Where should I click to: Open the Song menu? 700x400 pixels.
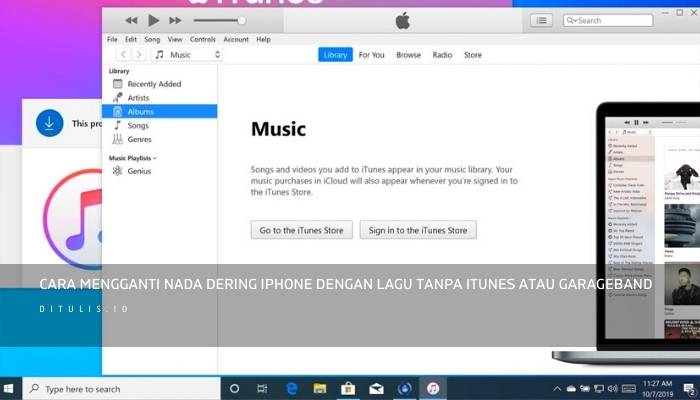coord(152,39)
